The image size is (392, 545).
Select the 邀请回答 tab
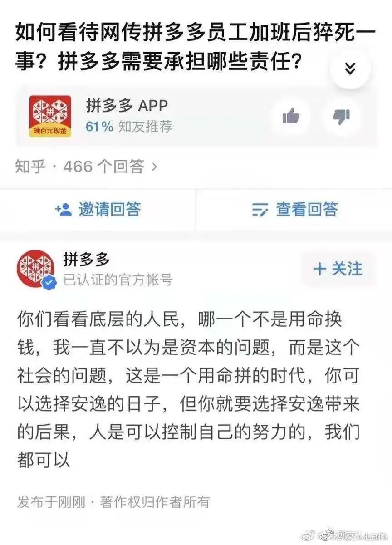pyautogui.click(x=98, y=210)
